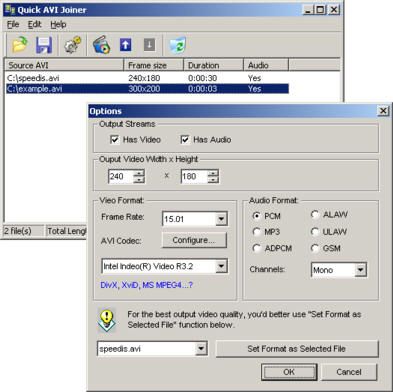Increase output video width with stepper
Screen dimensions: 393x392
(139, 173)
